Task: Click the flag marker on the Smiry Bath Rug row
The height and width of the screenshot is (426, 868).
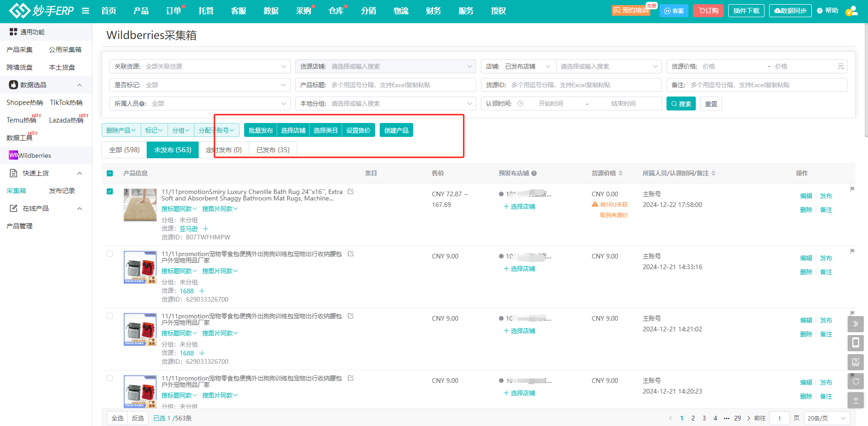Action: 852,189
